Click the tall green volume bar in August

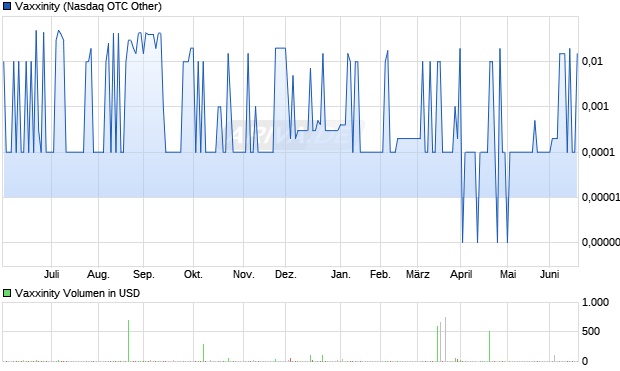[x=129, y=341]
